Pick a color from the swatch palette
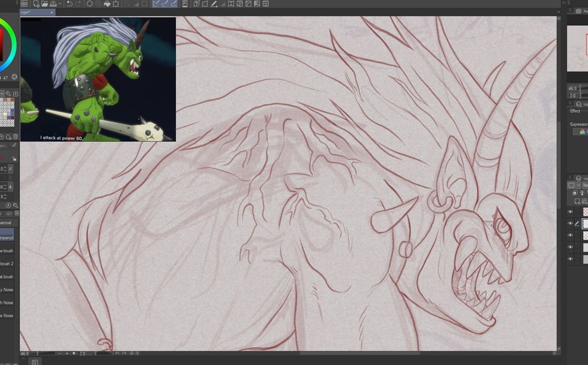Image resolution: width=588 pixels, height=365 pixels. (7, 112)
